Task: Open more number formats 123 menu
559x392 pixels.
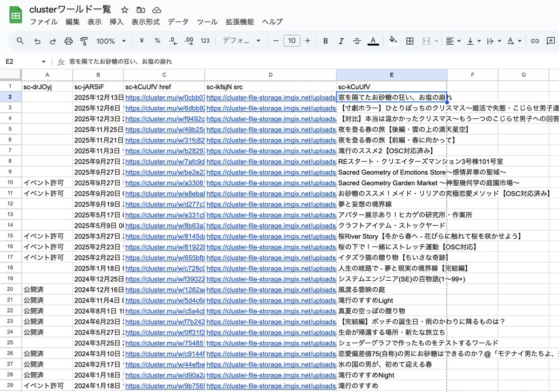Action: pos(205,41)
